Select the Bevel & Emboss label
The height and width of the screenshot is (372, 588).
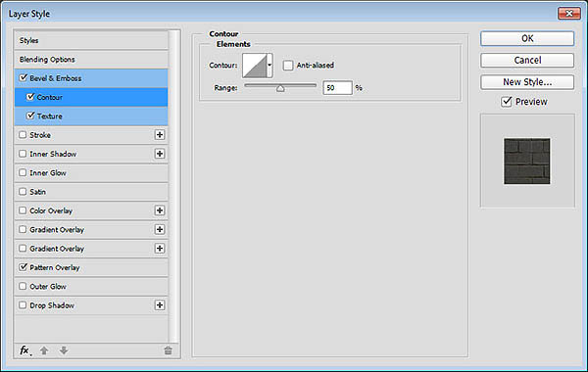click(x=56, y=78)
